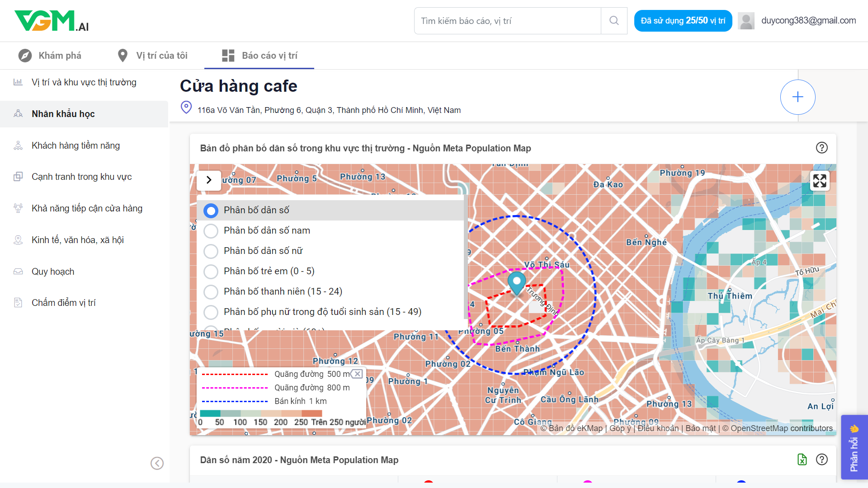The height and width of the screenshot is (488, 868).
Task: Click the population density color scale
Action: tap(261, 413)
